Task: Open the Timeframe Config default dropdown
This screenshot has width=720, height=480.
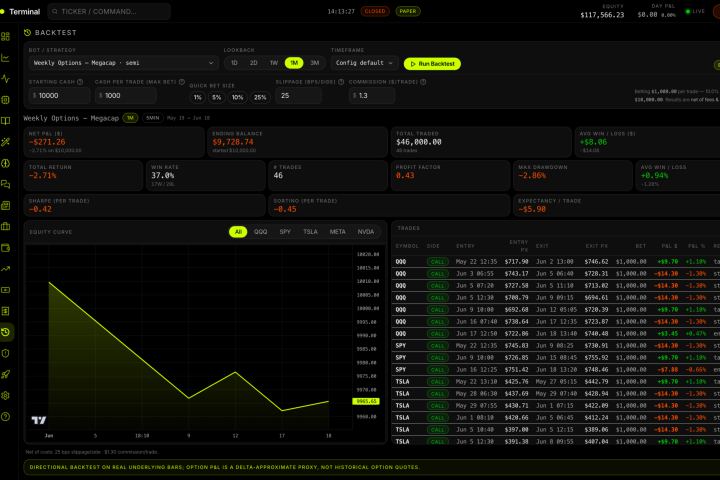Action: 364,63
